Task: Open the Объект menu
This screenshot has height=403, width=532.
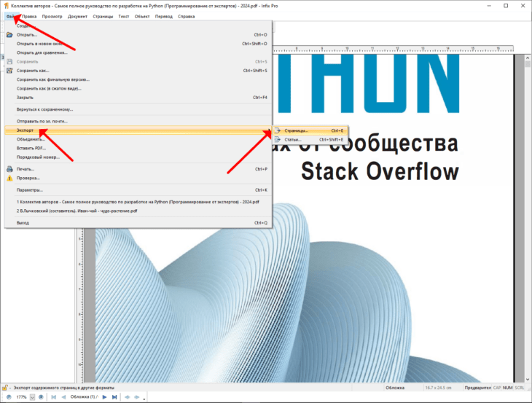Action: [142, 16]
